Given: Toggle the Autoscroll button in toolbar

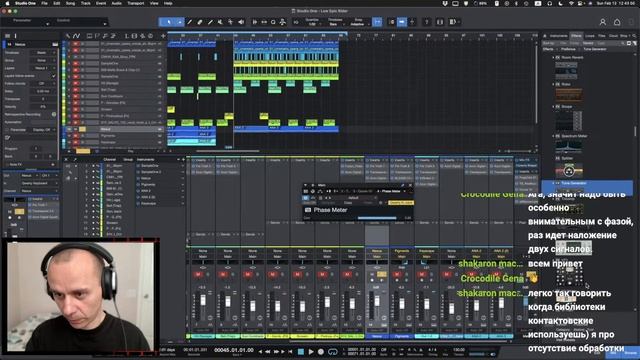Looking at the screenshot, I should tap(402, 22).
